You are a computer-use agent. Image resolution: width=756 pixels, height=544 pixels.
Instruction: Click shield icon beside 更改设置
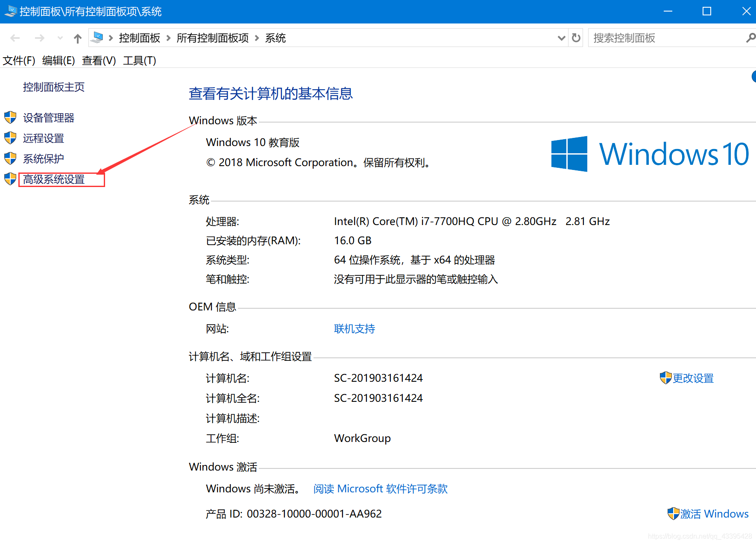coord(665,378)
